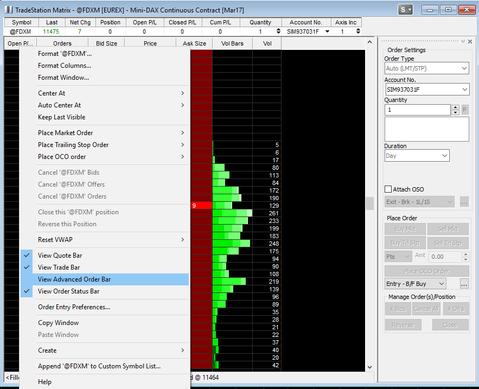Click the matrix scroll up arrow

click(x=370, y=42)
